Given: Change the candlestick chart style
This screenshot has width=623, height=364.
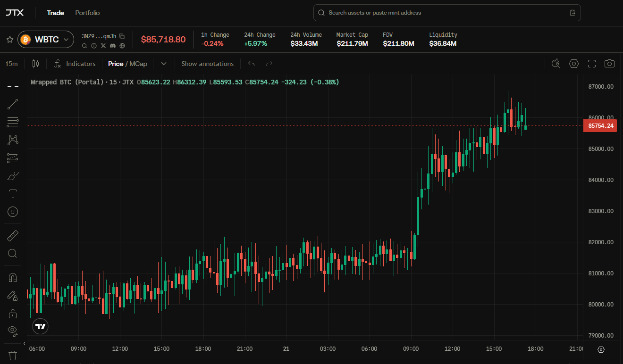Looking at the screenshot, I should (35, 64).
